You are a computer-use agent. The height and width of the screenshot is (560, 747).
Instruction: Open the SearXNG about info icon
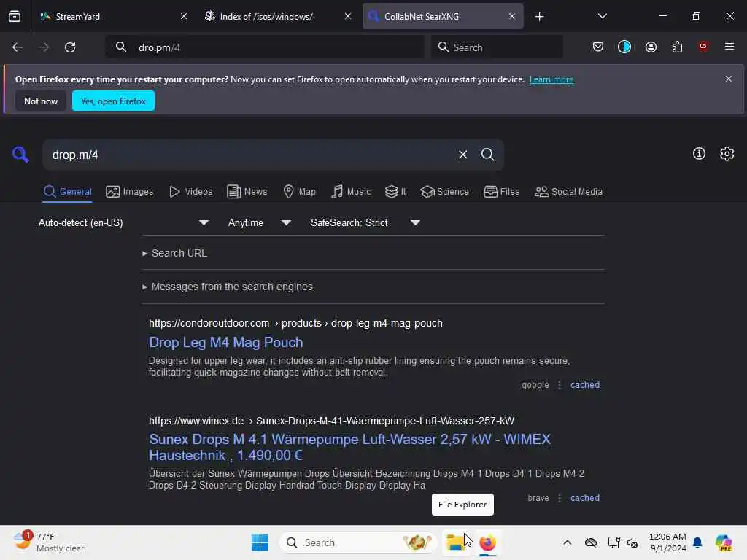click(x=699, y=153)
